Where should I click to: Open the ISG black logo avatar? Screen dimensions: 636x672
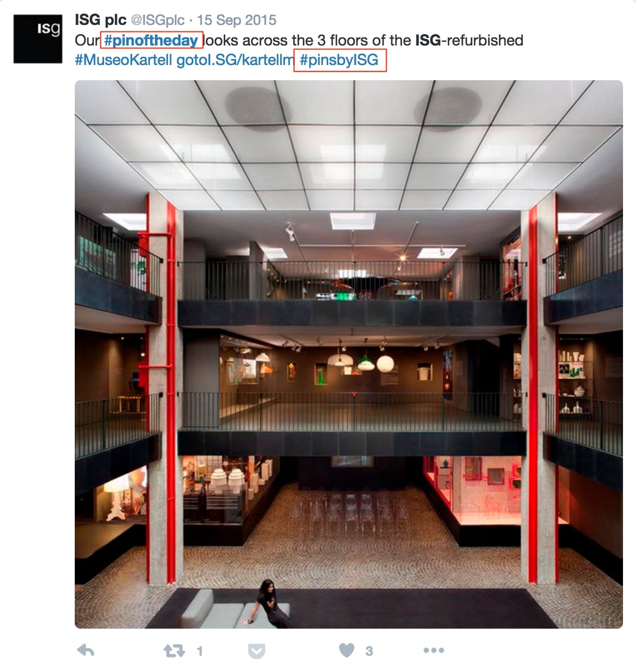click(38, 39)
